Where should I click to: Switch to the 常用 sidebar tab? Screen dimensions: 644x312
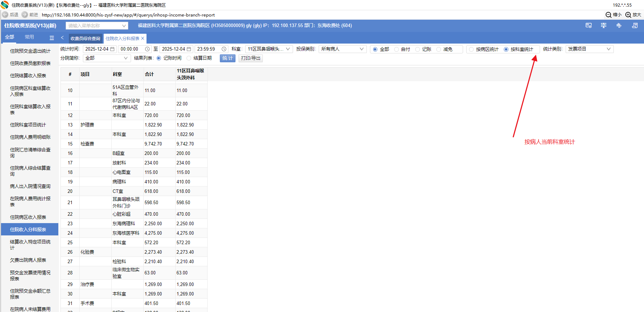tap(30, 37)
